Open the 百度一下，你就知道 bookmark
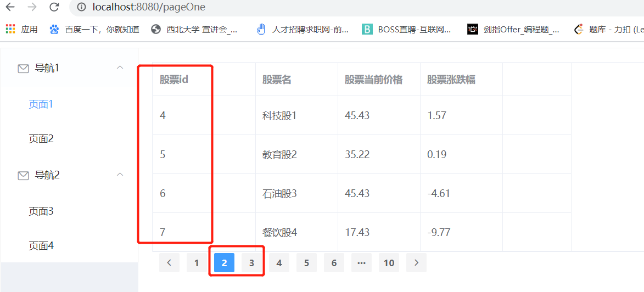 (x=94, y=29)
